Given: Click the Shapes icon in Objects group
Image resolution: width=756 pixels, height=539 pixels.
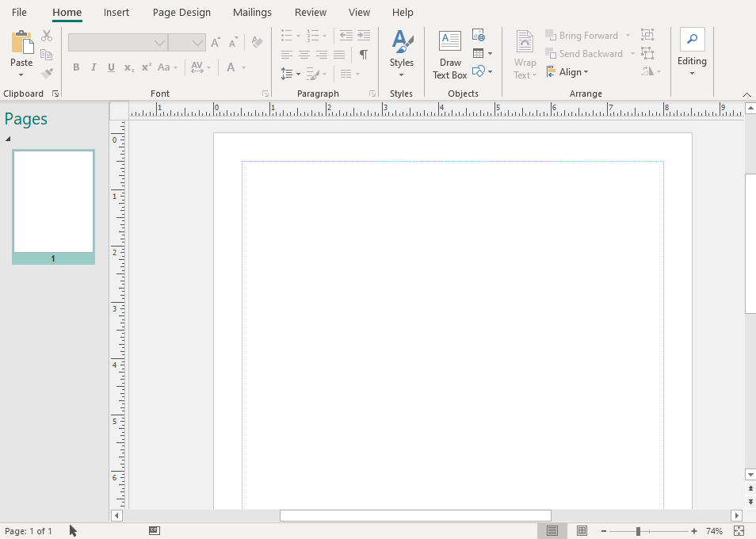Looking at the screenshot, I should pos(478,71).
